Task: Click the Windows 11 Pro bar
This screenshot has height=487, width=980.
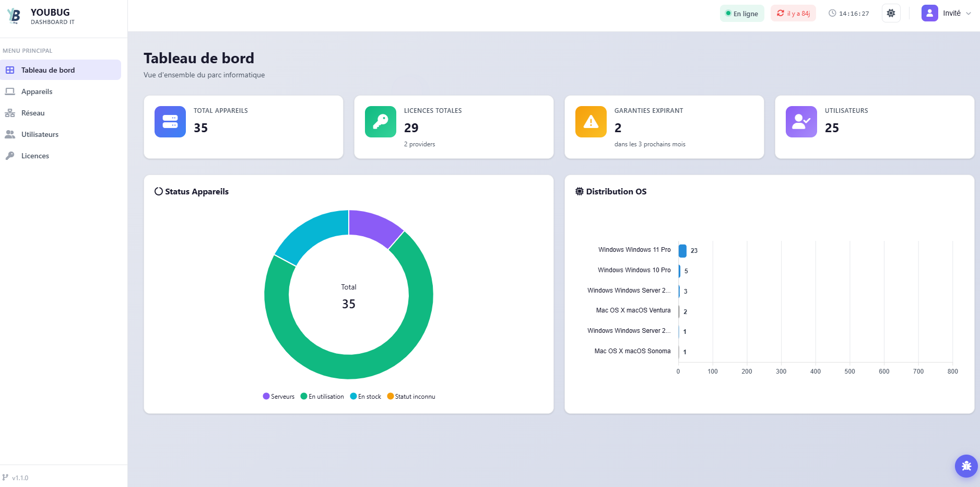Action: click(x=682, y=251)
